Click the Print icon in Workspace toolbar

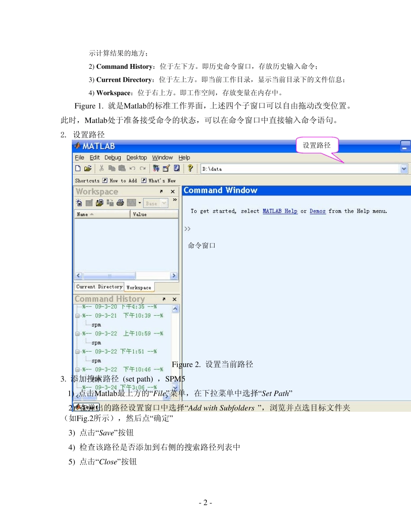120,203
